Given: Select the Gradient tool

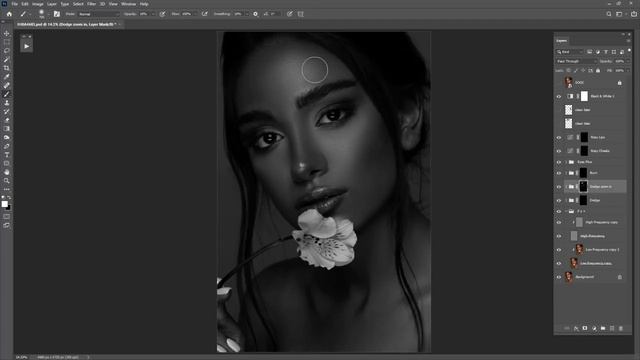Looking at the screenshot, I should click(7, 129).
